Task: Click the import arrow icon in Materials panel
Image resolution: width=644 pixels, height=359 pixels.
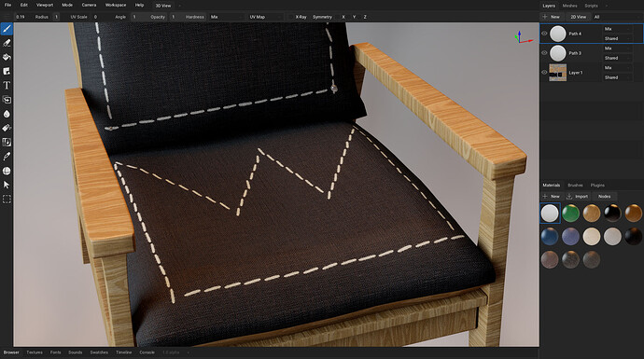Action: click(x=569, y=197)
